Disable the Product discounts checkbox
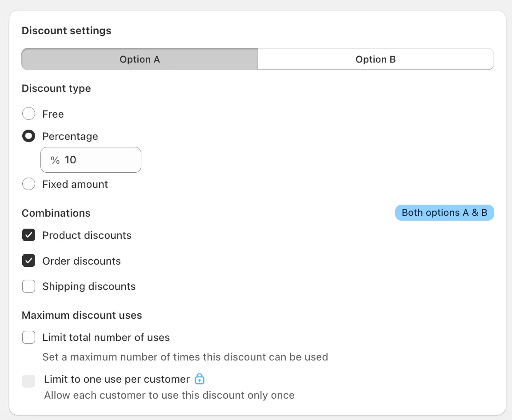The width and height of the screenshot is (512, 420). (x=28, y=235)
